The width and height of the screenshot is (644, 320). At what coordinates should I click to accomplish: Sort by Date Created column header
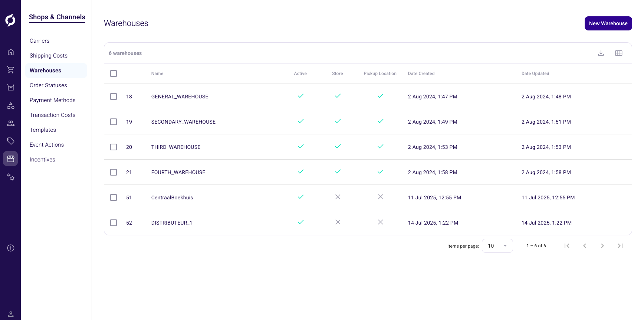coord(421,74)
